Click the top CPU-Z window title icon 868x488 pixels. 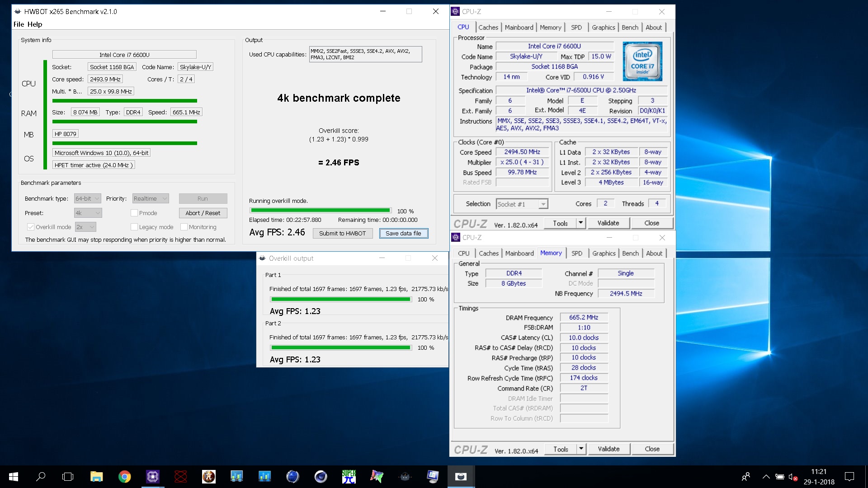[x=456, y=12]
